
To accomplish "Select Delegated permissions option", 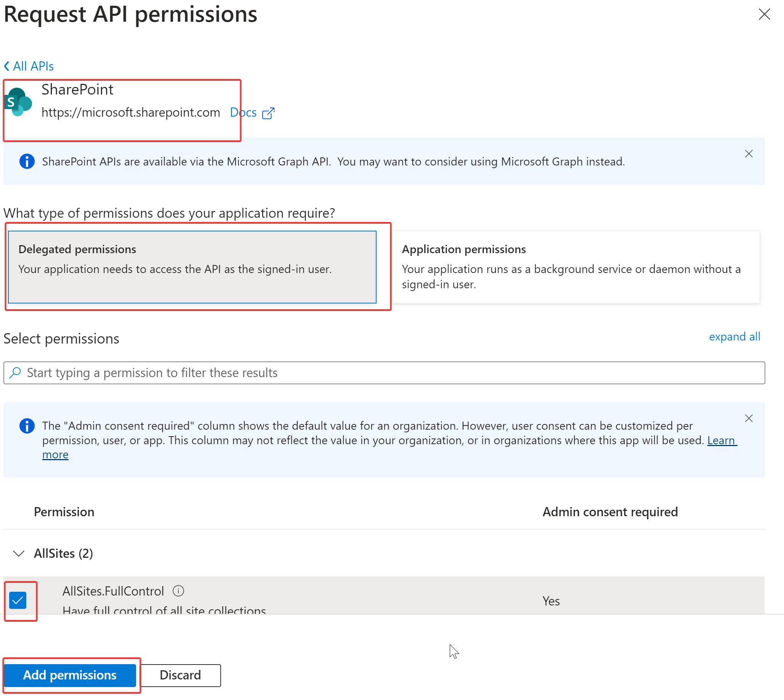I will tap(192, 267).
